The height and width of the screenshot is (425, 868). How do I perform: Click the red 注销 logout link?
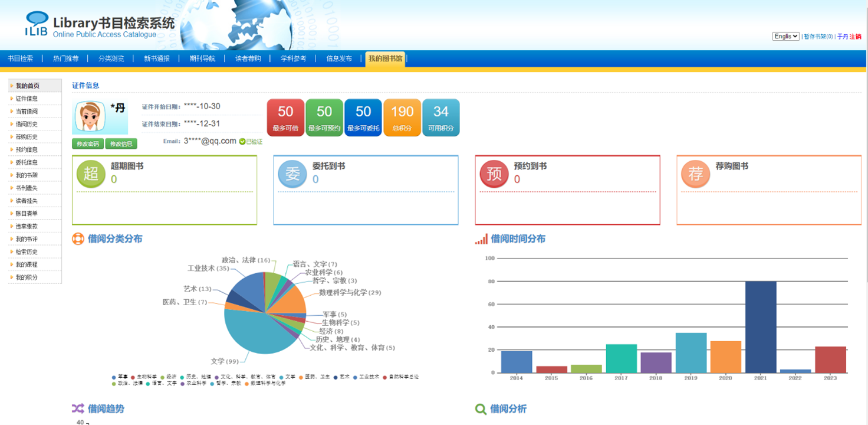click(x=855, y=37)
